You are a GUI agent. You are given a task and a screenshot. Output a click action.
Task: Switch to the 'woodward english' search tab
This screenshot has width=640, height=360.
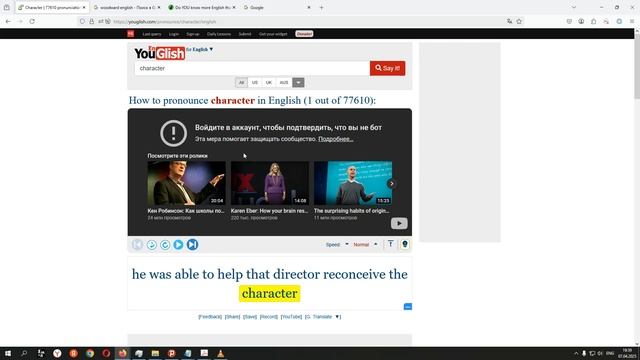127,7
